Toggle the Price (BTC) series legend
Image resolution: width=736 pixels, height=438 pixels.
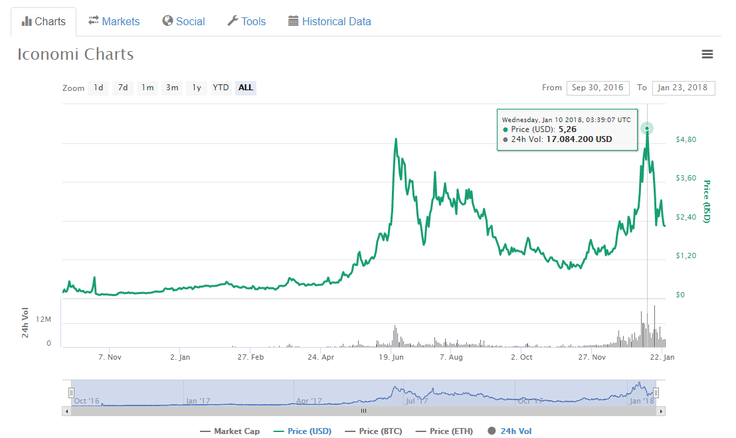point(374,431)
